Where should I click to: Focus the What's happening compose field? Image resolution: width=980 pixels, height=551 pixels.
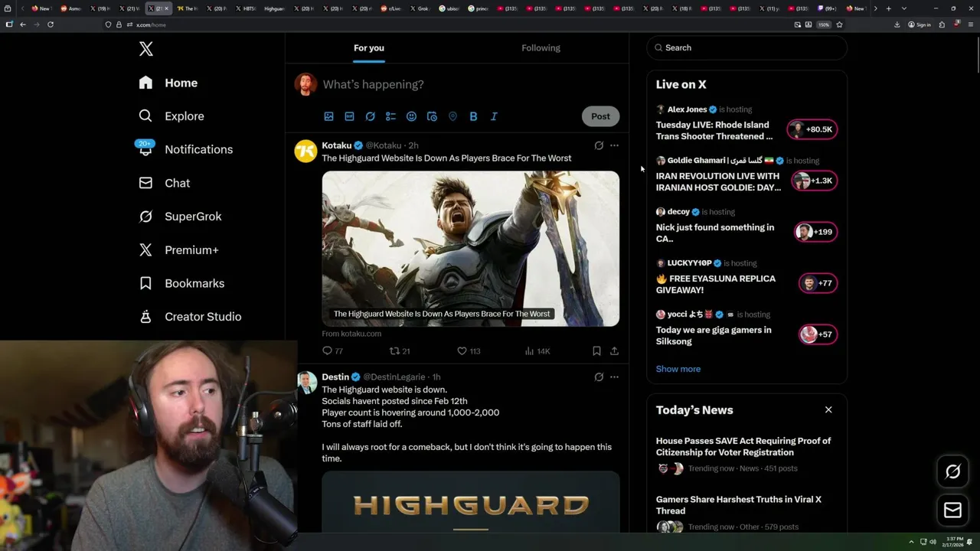[470, 84]
